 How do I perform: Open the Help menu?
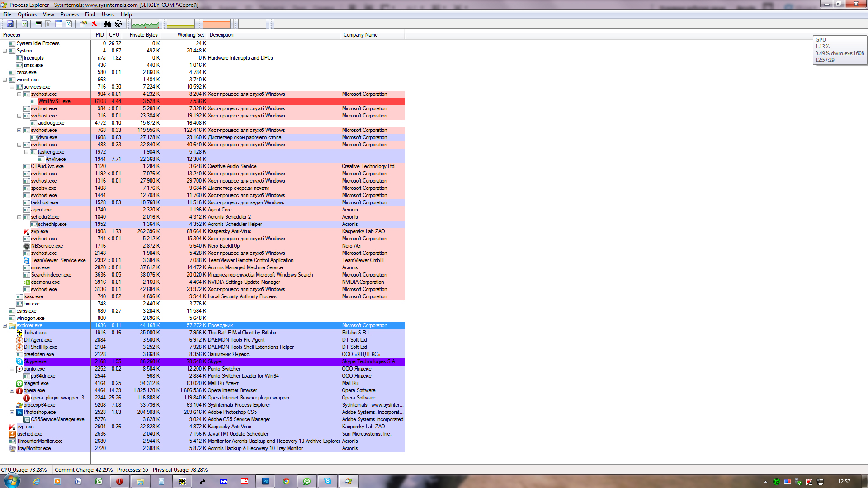tap(126, 14)
